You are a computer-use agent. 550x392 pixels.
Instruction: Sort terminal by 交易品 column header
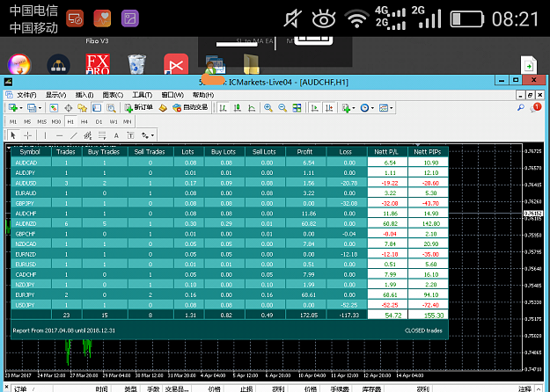(176, 388)
